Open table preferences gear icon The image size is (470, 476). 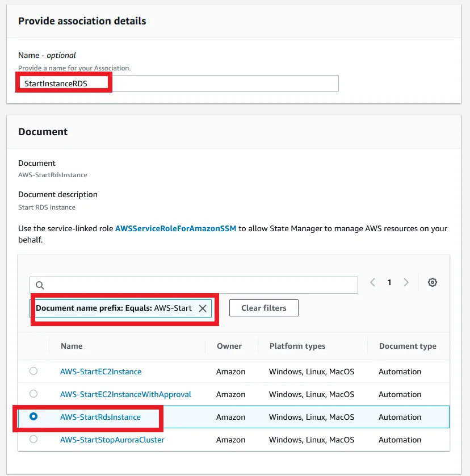(x=433, y=282)
